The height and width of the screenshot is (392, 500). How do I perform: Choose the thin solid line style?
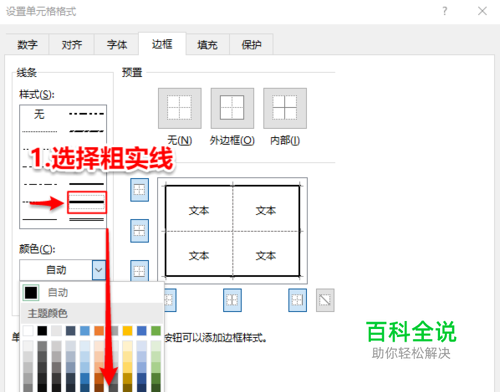pyautogui.click(x=40, y=220)
